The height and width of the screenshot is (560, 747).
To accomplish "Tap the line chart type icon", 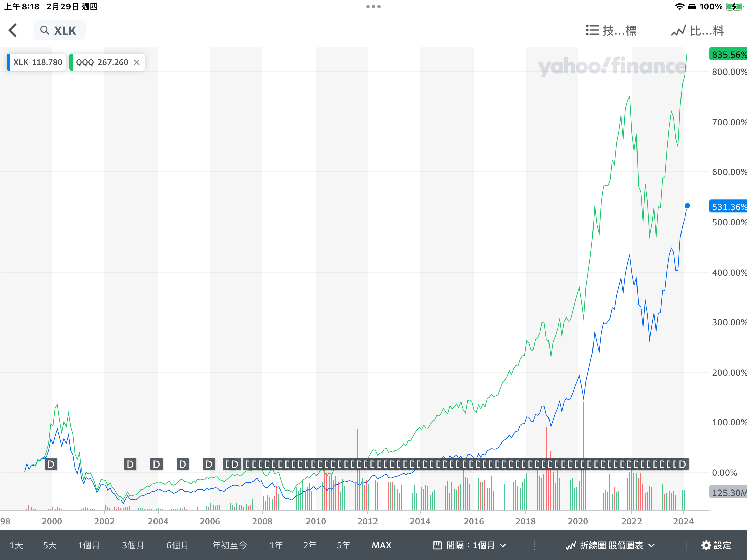I will 571,545.
